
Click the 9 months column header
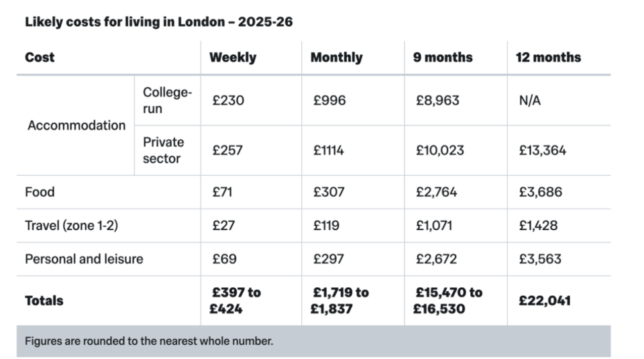click(x=443, y=58)
